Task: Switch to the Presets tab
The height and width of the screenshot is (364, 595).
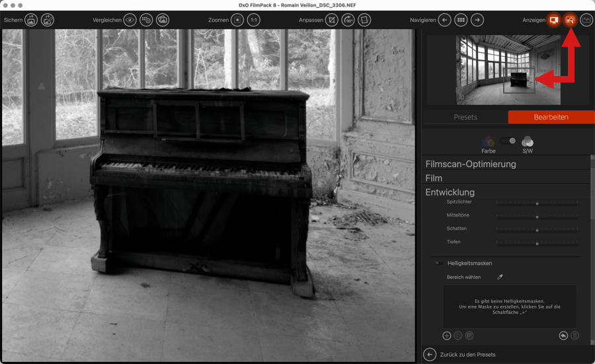Action: (465, 117)
